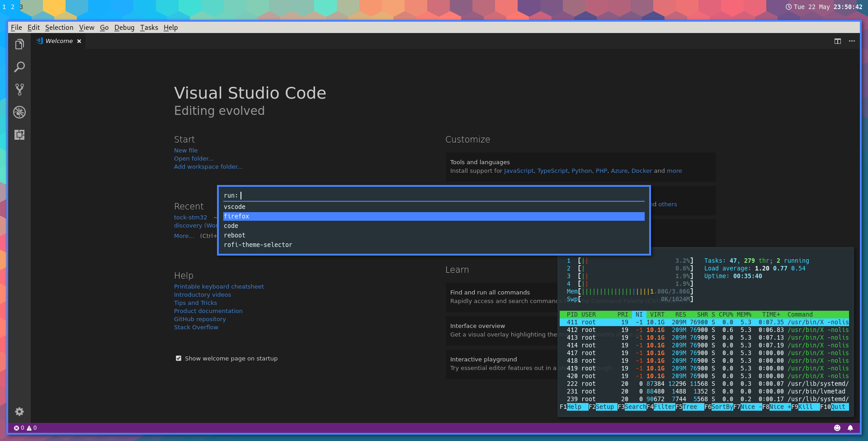The height and width of the screenshot is (441, 868).
Task: Select code entry in rofi list
Action: (434, 226)
